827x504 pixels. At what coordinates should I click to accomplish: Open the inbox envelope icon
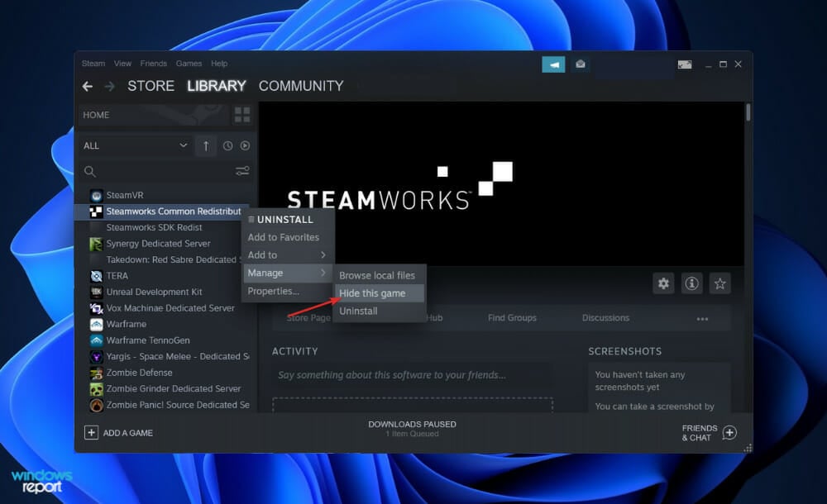point(581,64)
